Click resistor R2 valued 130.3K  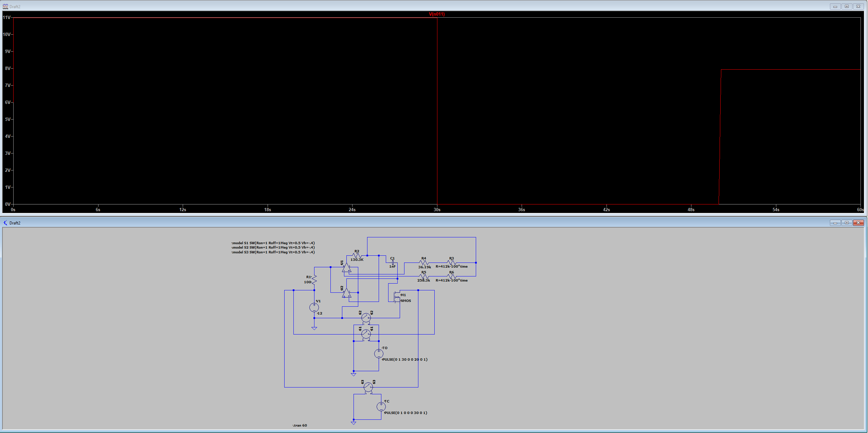coord(356,255)
